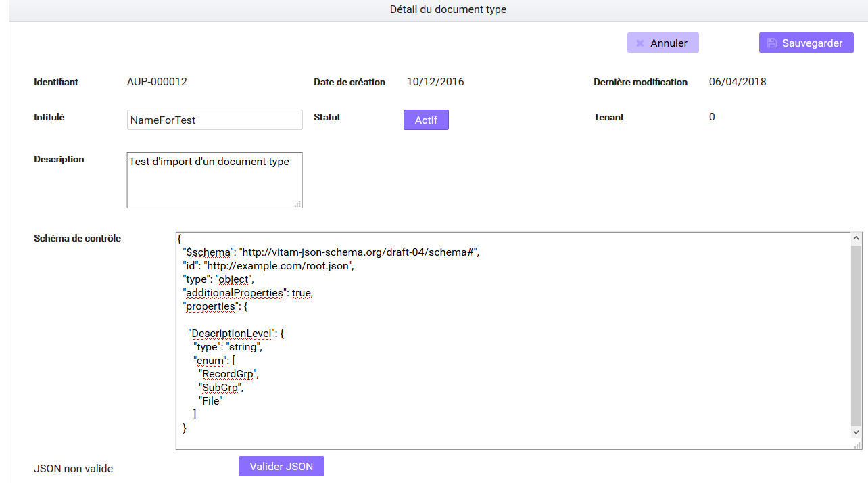The height and width of the screenshot is (483, 868).
Task: Toggle the Actif status button
Action: pos(426,120)
